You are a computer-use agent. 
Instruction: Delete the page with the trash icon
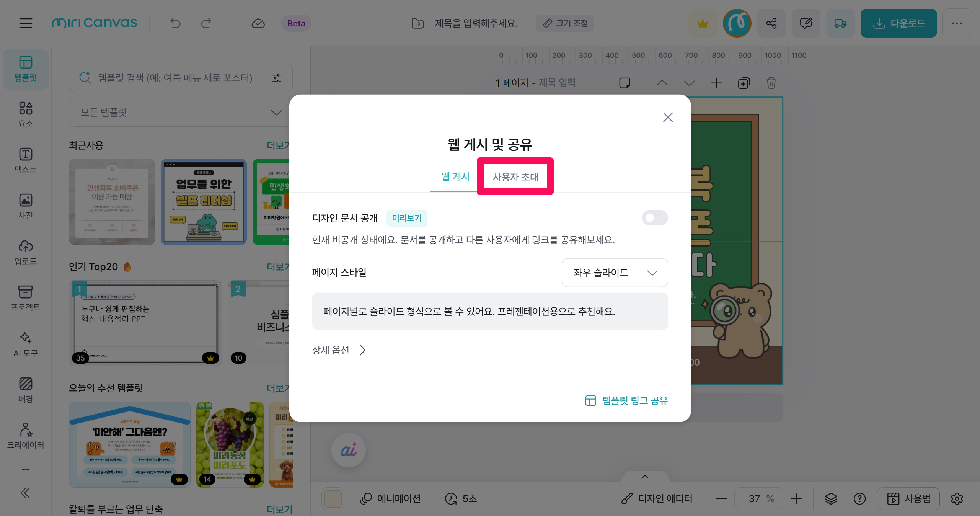[x=771, y=83]
